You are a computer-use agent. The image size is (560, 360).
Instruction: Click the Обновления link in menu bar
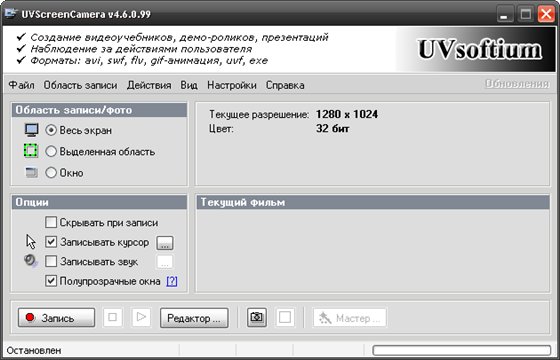pos(517,84)
